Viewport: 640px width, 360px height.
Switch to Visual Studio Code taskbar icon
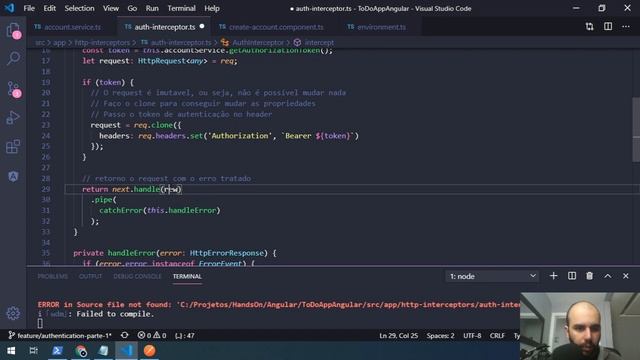click(x=127, y=351)
